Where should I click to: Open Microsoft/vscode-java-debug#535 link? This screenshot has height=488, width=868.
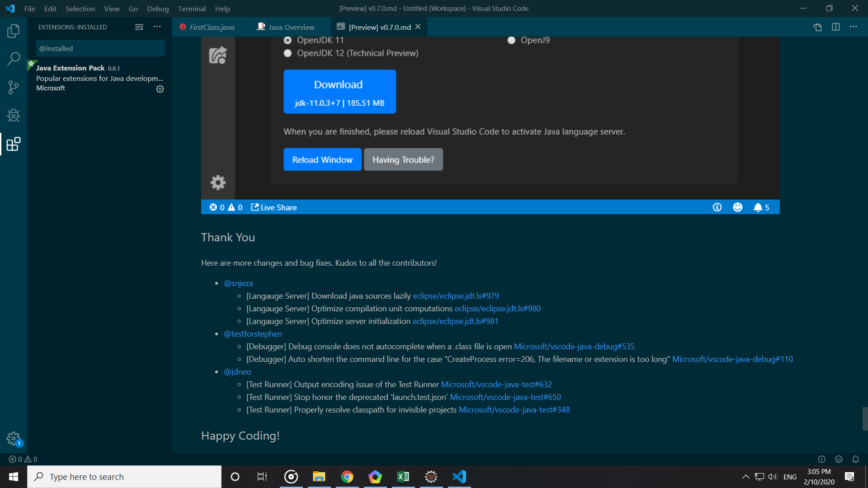click(x=574, y=347)
